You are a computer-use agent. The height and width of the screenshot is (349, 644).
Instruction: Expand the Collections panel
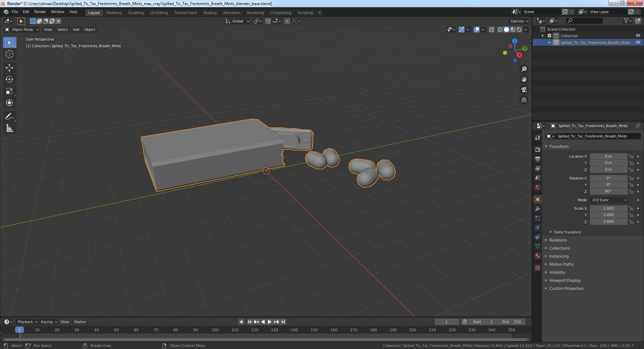559,248
